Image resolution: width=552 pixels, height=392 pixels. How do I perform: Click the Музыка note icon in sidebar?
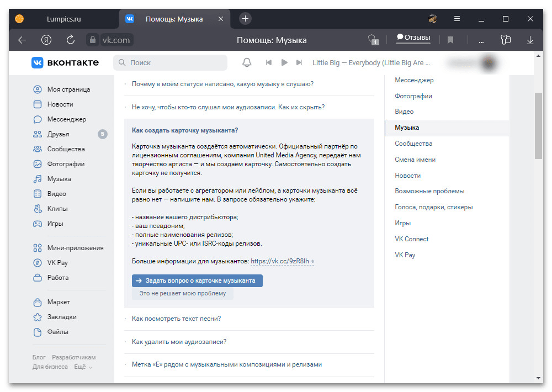38,179
